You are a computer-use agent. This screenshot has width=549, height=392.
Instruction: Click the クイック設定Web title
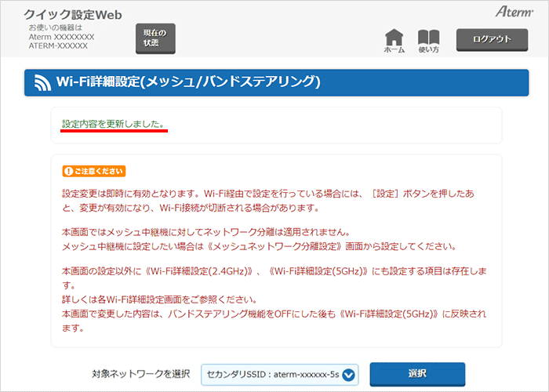pos(72,16)
